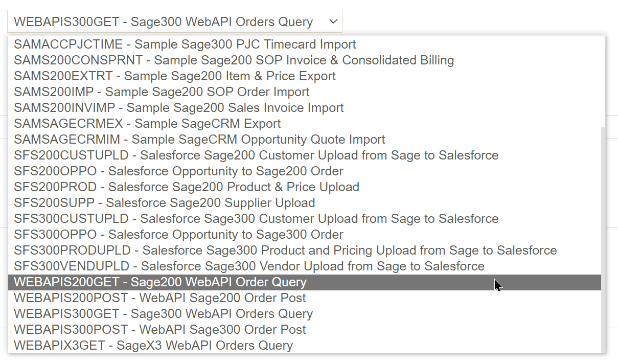Select WEBAPIS200POST Sage200 Order Post
The height and width of the screenshot is (364, 618).
[160, 298]
